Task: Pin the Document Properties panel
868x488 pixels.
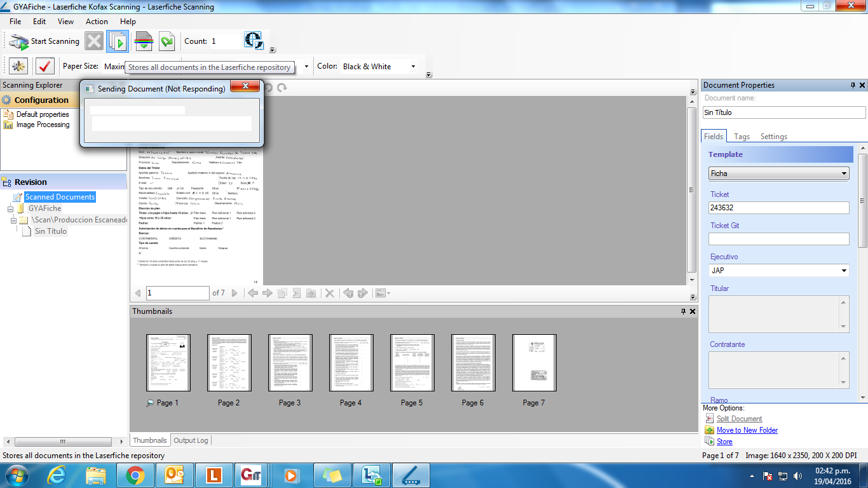Action: click(x=853, y=85)
